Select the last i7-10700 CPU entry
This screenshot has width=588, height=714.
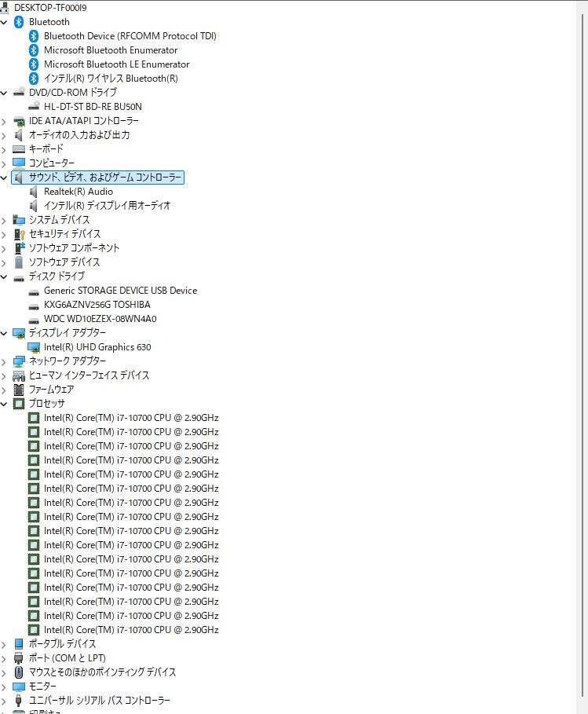pyautogui.click(x=131, y=630)
